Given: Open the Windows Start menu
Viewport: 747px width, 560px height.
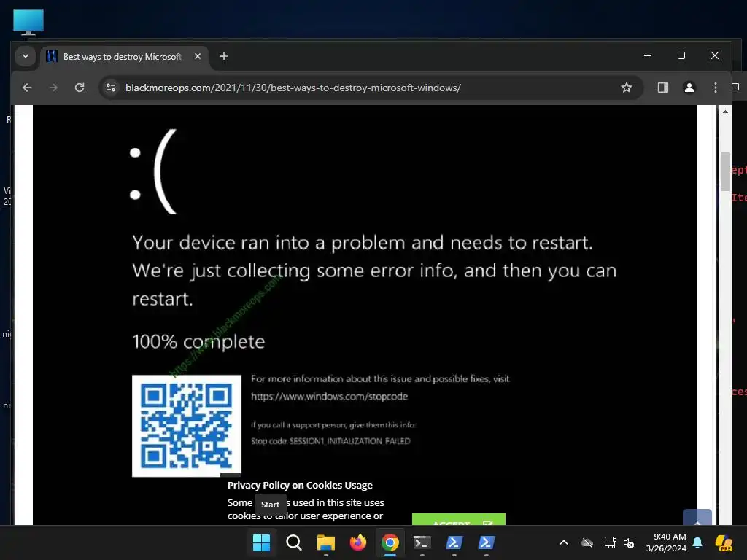Looking at the screenshot, I should click(262, 542).
